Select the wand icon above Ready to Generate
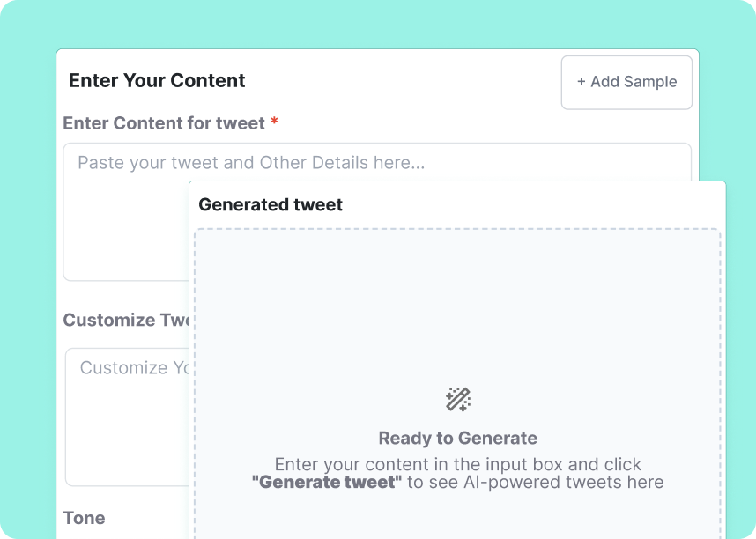The image size is (756, 539). point(457,401)
